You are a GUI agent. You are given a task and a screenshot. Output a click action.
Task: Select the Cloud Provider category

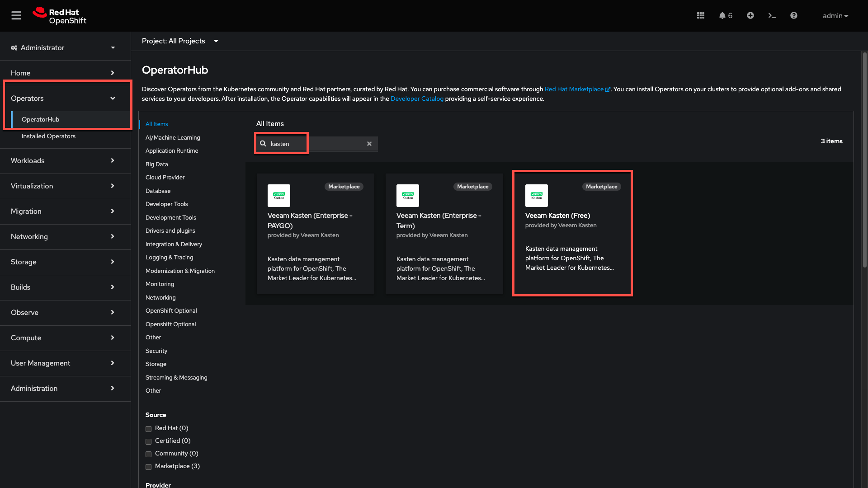click(165, 177)
